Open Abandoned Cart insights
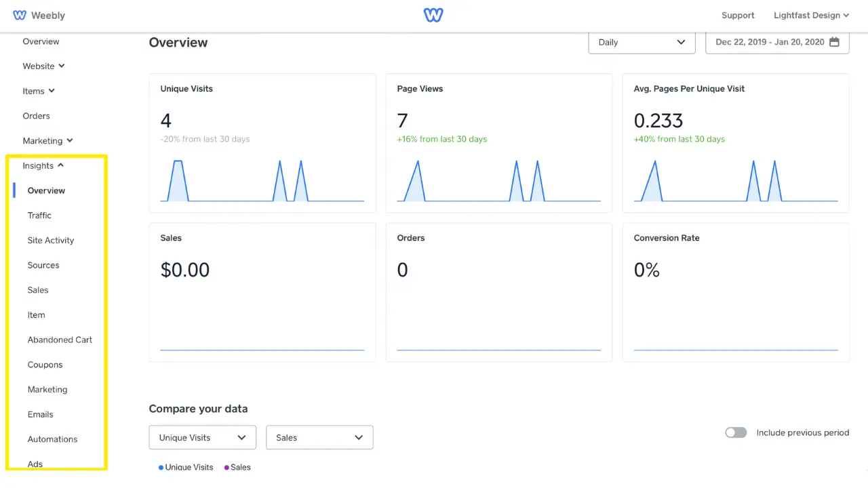 (60, 340)
